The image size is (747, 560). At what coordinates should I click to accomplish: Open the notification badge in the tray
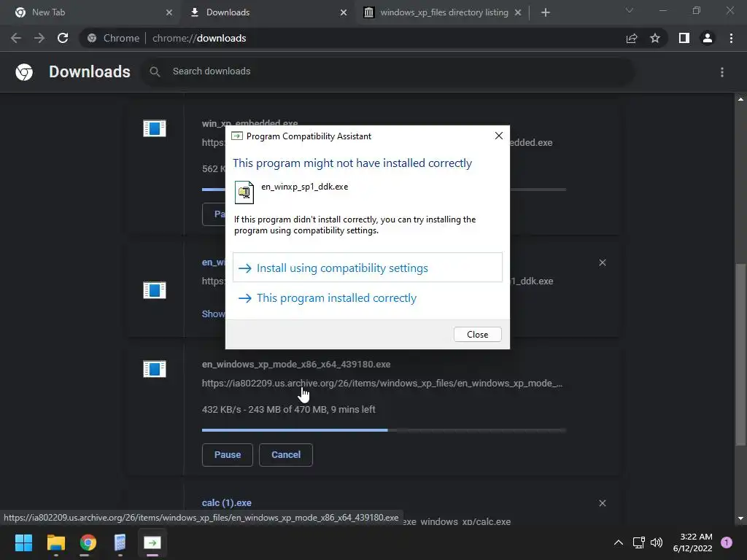point(727,542)
